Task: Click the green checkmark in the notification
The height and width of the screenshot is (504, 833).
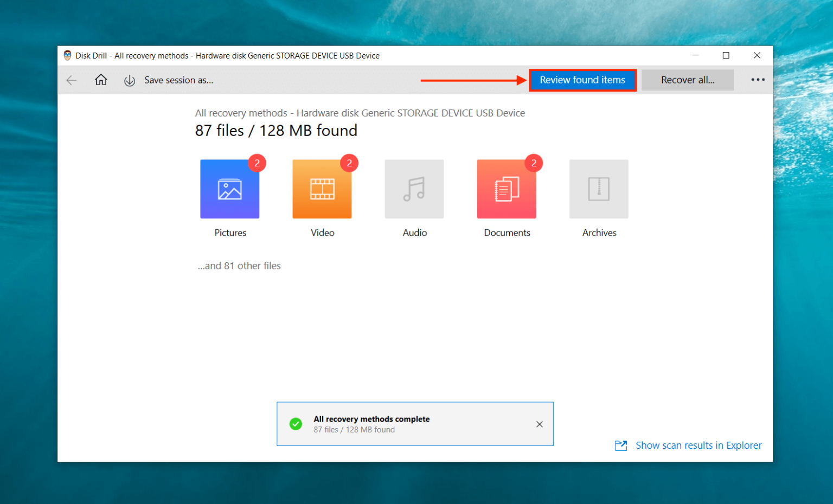Action: (296, 424)
